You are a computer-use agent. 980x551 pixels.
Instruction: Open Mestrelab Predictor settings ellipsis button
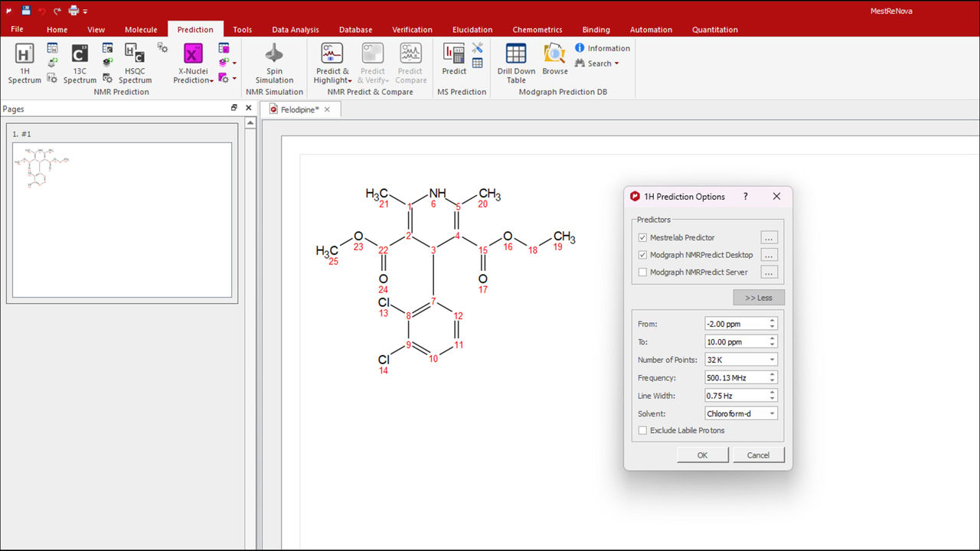click(x=769, y=238)
